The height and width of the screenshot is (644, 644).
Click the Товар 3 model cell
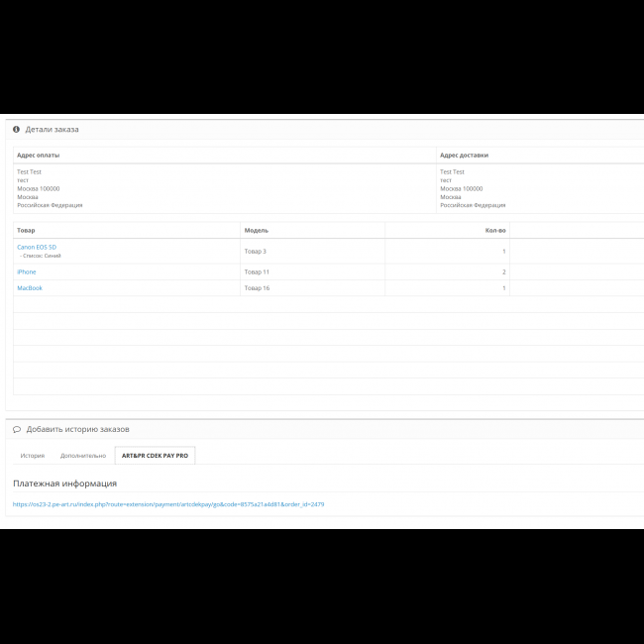(255, 252)
